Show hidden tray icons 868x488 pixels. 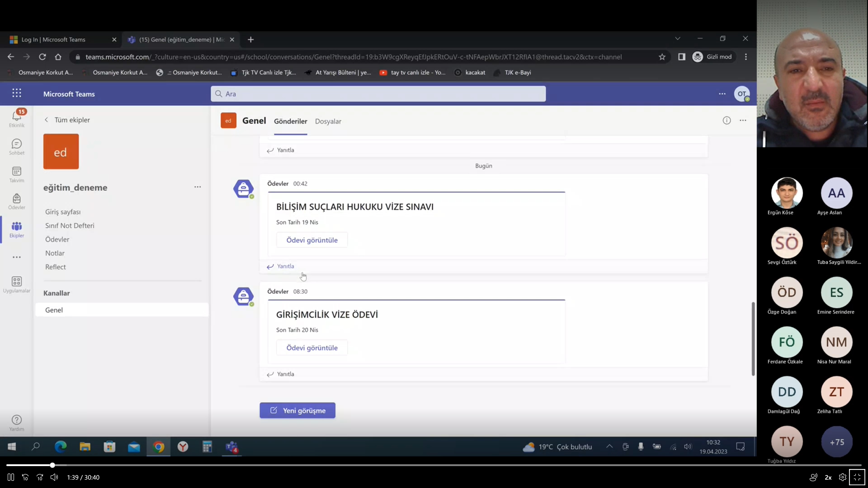[x=610, y=447]
